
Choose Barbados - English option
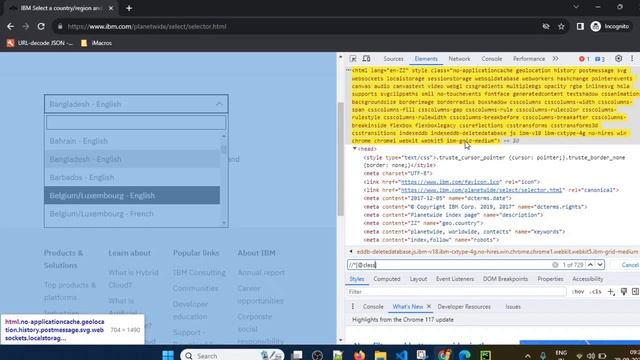(132, 178)
